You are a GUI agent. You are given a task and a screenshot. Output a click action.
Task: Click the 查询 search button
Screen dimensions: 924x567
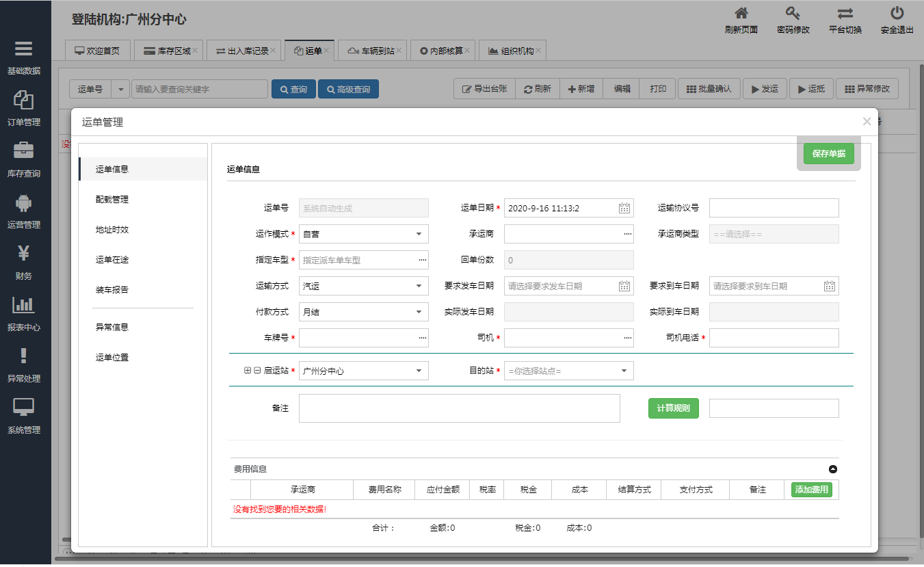(x=293, y=89)
